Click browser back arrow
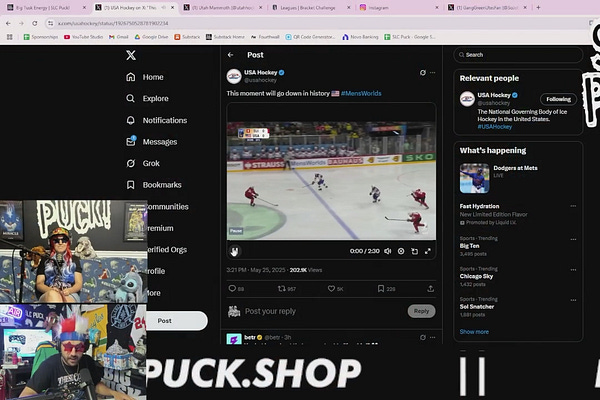This screenshot has width=600, height=400. pos(8,23)
